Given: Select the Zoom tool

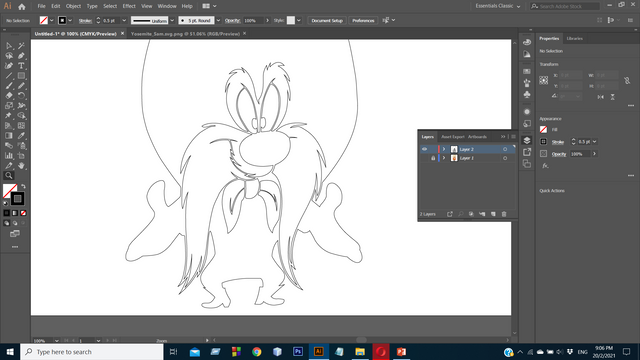Looking at the screenshot, I should [x=9, y=176].
